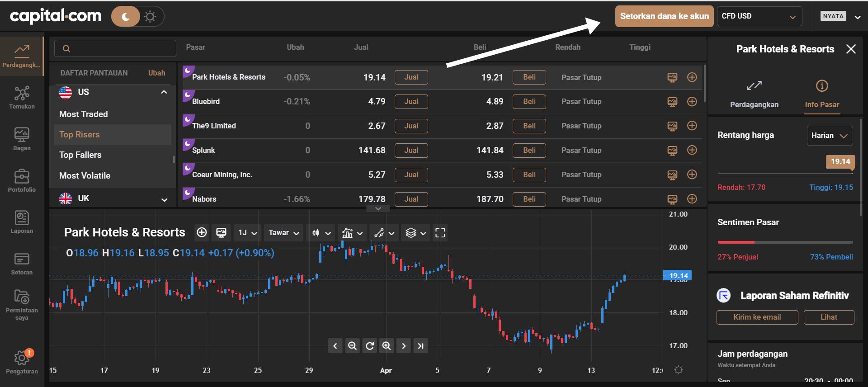Click chart toolbar trade chart icon
This screenshot has height=387, width=868.
(x=221, y=233)
